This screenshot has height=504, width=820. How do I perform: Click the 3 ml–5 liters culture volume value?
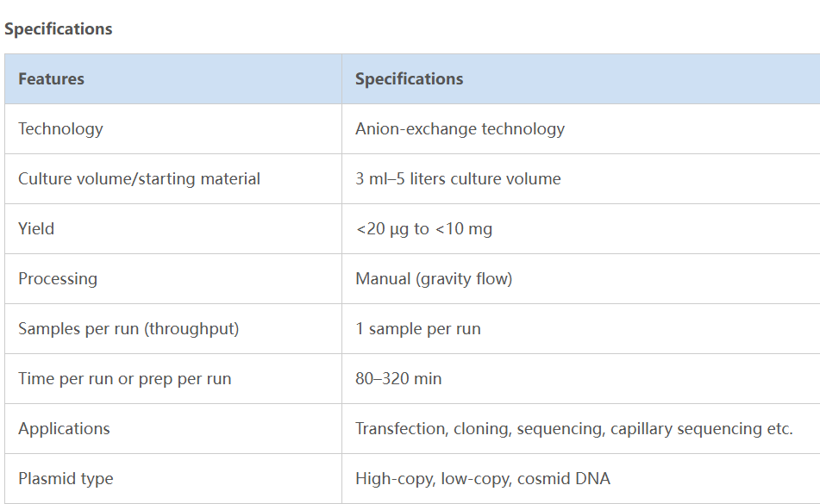coord(458,179)
